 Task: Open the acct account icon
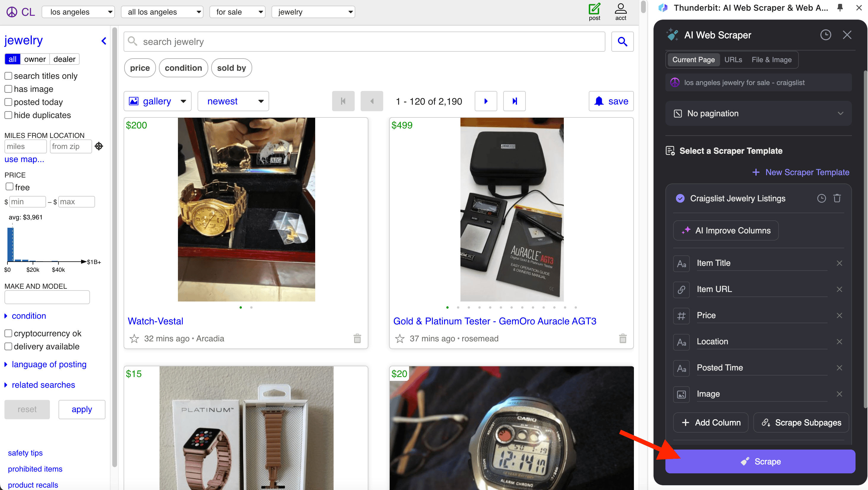[x=620, y=9]
